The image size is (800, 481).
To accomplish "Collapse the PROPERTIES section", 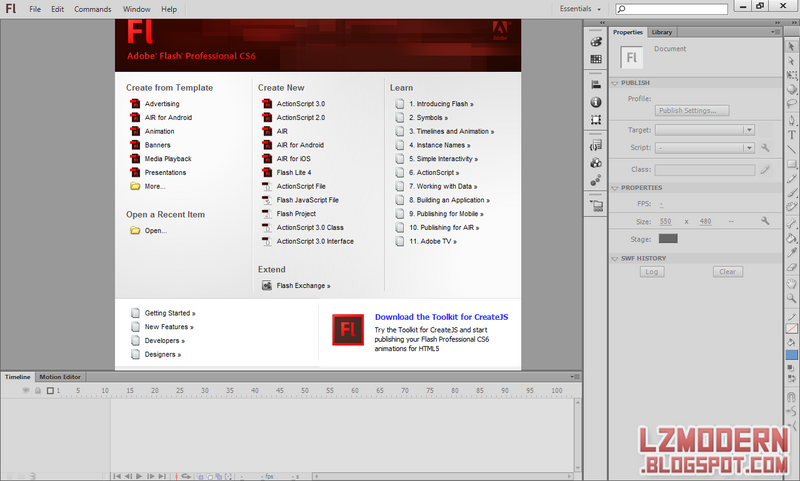I will coord(615,188).
